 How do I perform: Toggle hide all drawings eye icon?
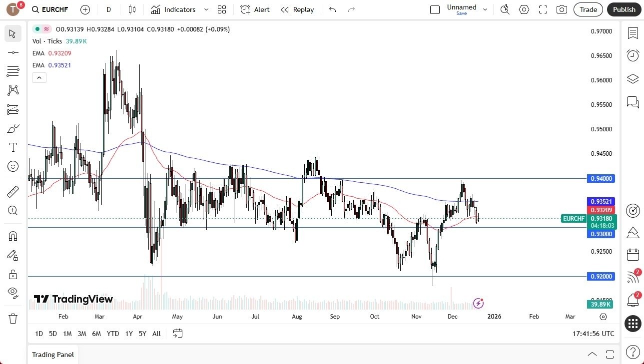[x=13, y=293]
